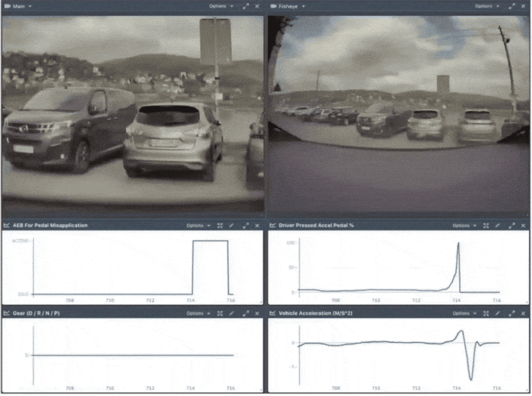The width and height of the screenshot is (532, 396).
Task: Open Options dropdown on Vehicle Acceleration panel
Action: point(463,314)
